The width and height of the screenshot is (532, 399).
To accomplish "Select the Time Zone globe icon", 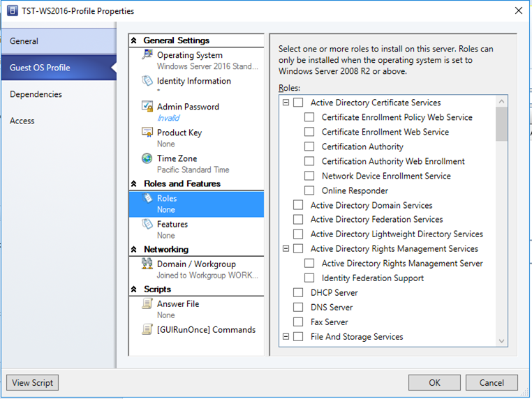I will click(147, 158).
